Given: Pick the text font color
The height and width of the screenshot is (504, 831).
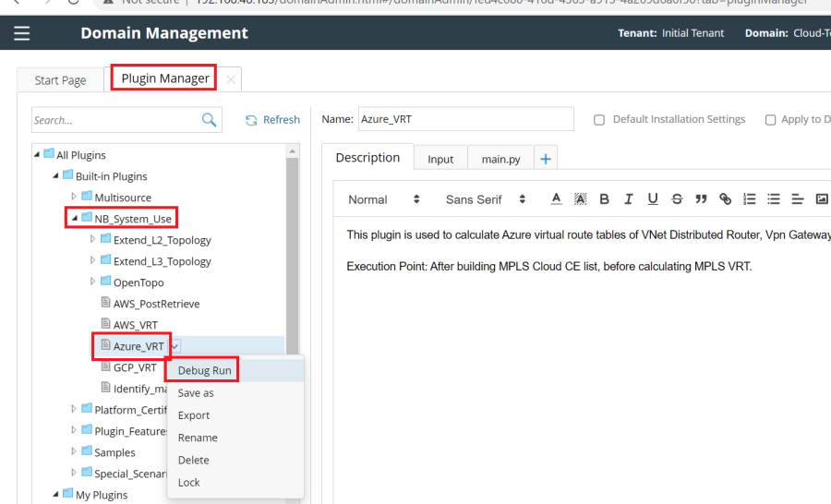Looking at the screenshot, I should coord(556,199).
